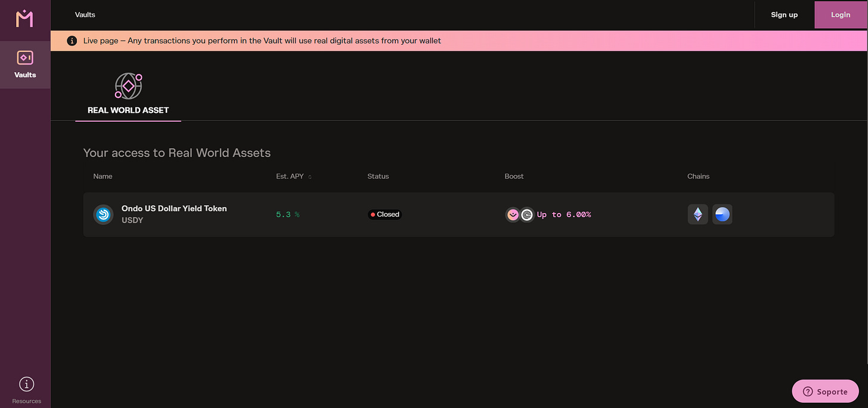Open the Soporte help button
The height and width of the screenshot is (408, 868).
pyautogui.click(x=825, y=392)
